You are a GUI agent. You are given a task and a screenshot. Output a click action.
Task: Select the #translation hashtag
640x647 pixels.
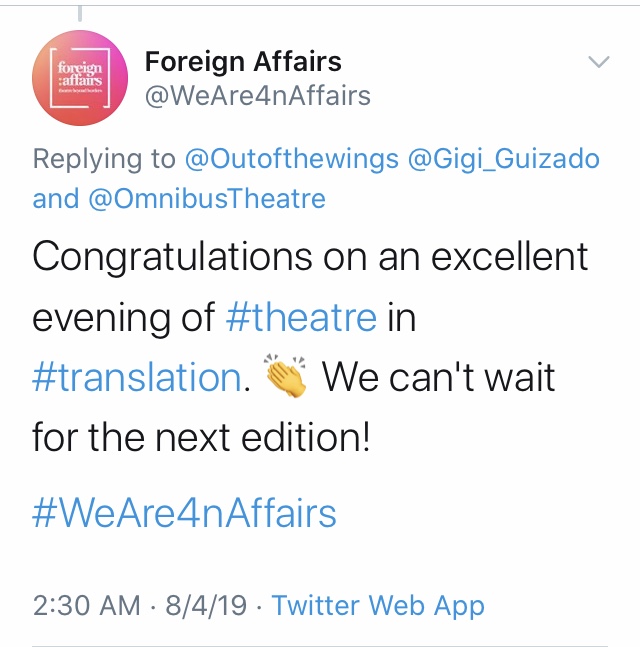(x=137, y=377)
